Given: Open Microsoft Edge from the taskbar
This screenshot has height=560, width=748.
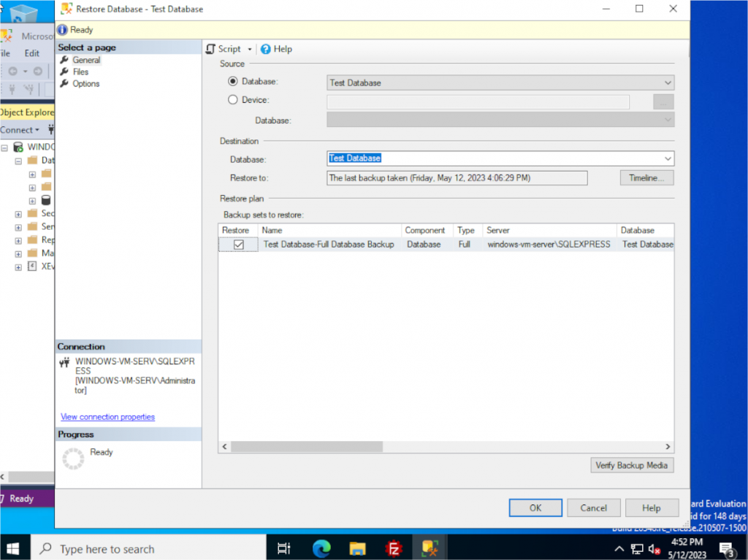Looking at the screenshot, I should 320,548.
